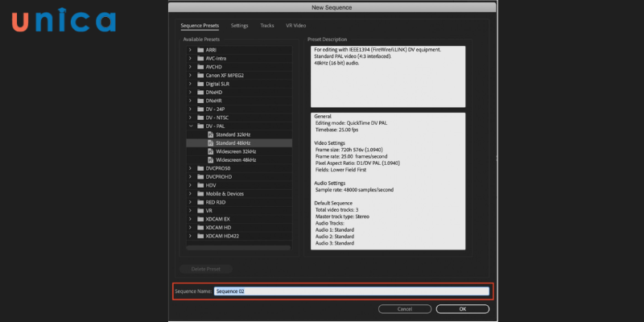This screenshot has height=322, width=644.
Task: Expand the DV - NTSC preset group
Action: tap(190, 118)
